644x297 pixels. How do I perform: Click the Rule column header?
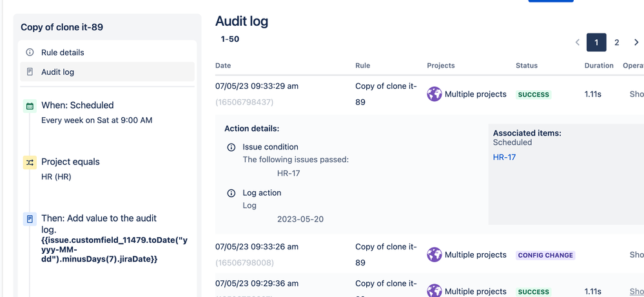[x=363, y=66]
